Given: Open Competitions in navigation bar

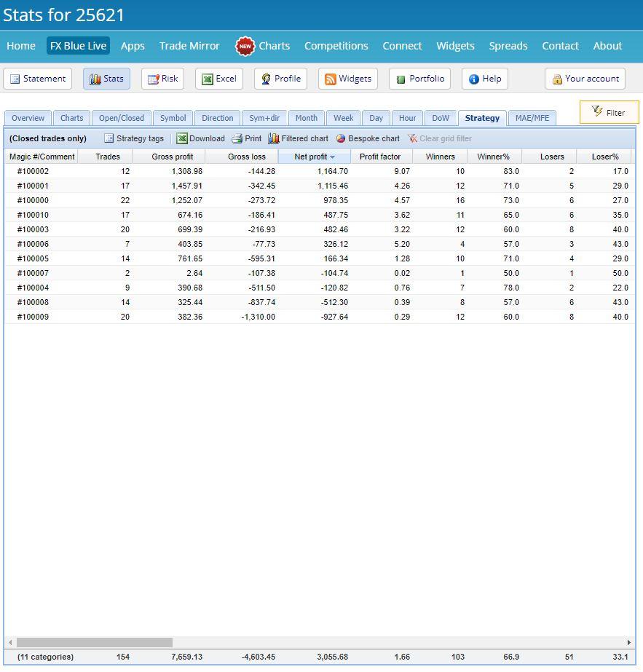Looking at the screenshot, I should click(336, 46).
